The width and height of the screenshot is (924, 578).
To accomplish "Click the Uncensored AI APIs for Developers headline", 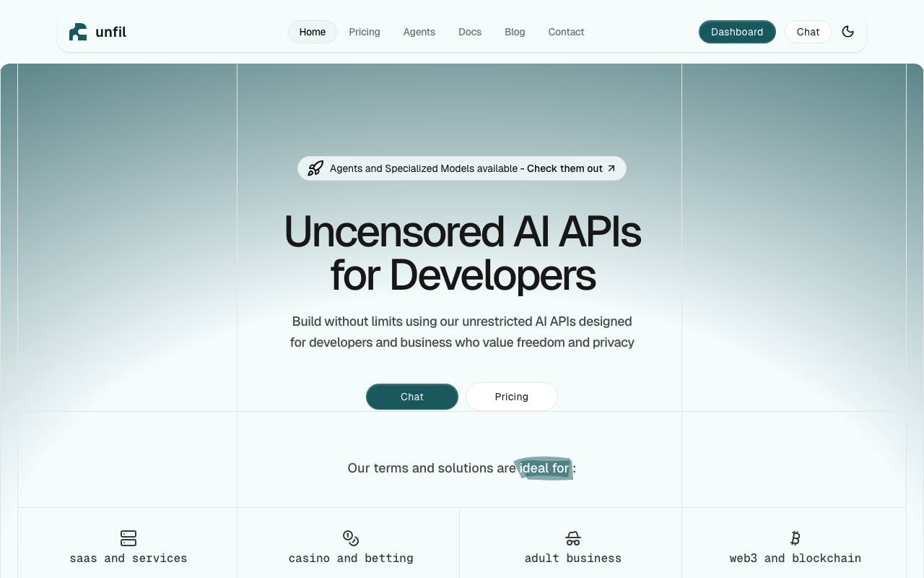I will [463, 253].
